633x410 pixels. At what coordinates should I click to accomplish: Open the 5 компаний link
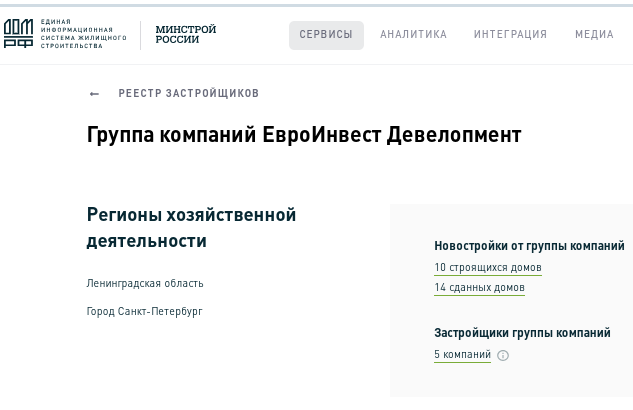[462, 355]
